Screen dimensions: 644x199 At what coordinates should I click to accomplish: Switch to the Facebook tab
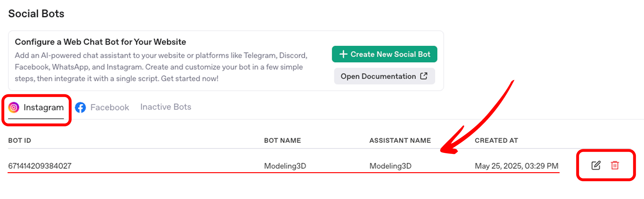click(102, 108)
